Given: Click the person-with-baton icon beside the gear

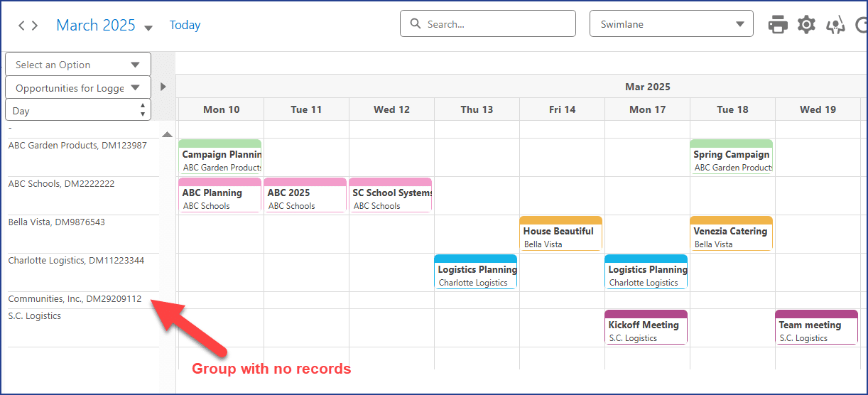Looking at the screenshot, I should [835, 25].
